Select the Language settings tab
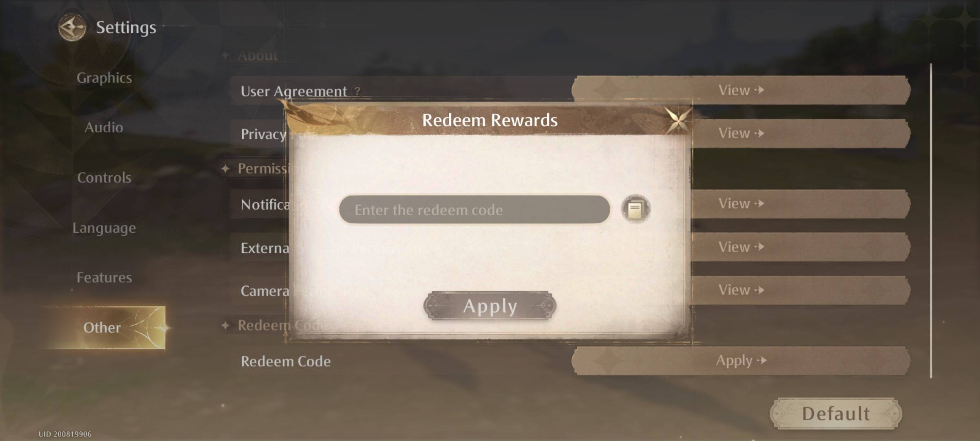The height and width of the screenshot is (441, 980). point(102,227)
